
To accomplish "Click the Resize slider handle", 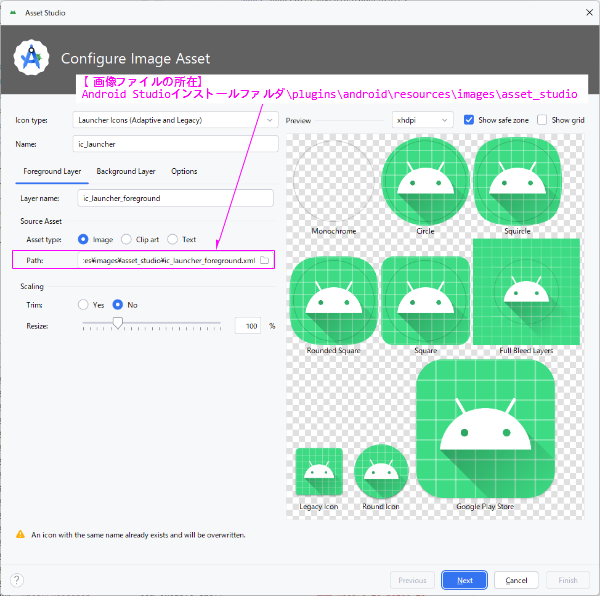I will click(117, 323).
